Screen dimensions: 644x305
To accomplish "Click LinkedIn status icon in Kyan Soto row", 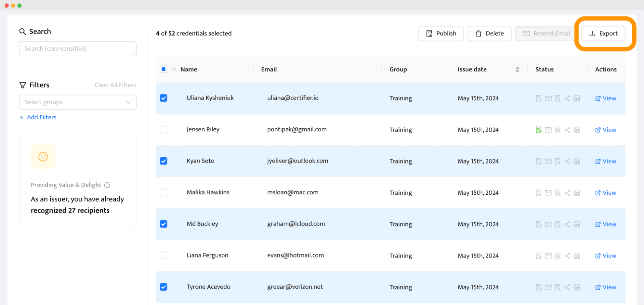I will pyautogui.click(x=577, y=161).
